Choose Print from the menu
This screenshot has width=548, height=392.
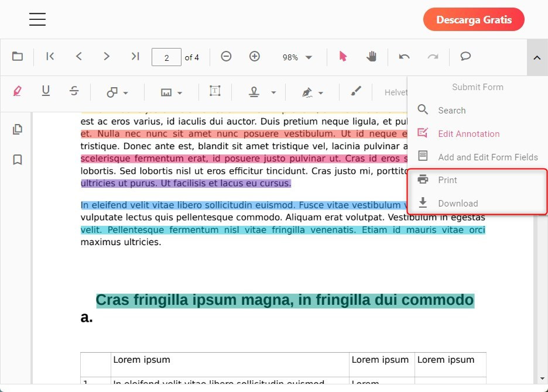pos(447,180)
